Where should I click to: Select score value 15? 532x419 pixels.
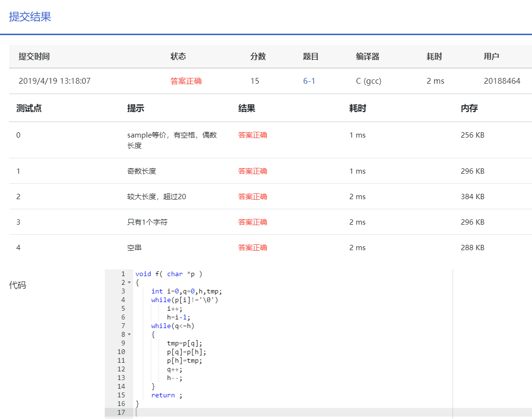click(x=255, y=81)
